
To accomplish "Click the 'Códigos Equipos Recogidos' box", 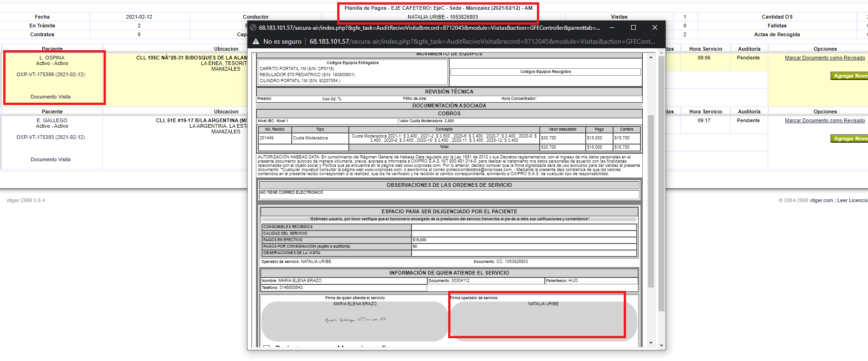I will pos(545,72).
